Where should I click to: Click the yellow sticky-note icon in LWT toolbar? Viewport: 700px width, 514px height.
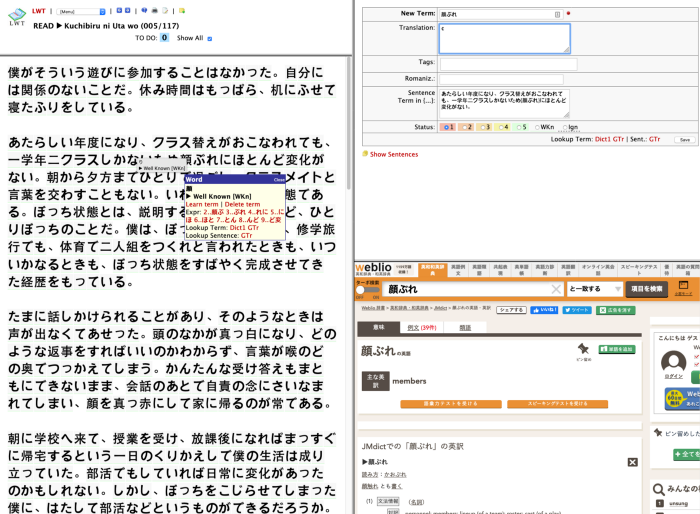182,11
